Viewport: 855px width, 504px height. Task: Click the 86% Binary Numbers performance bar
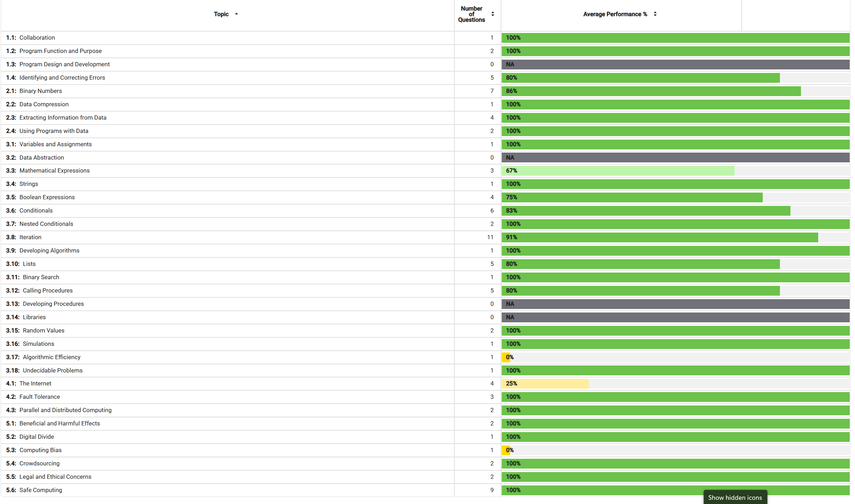point(651,91)
